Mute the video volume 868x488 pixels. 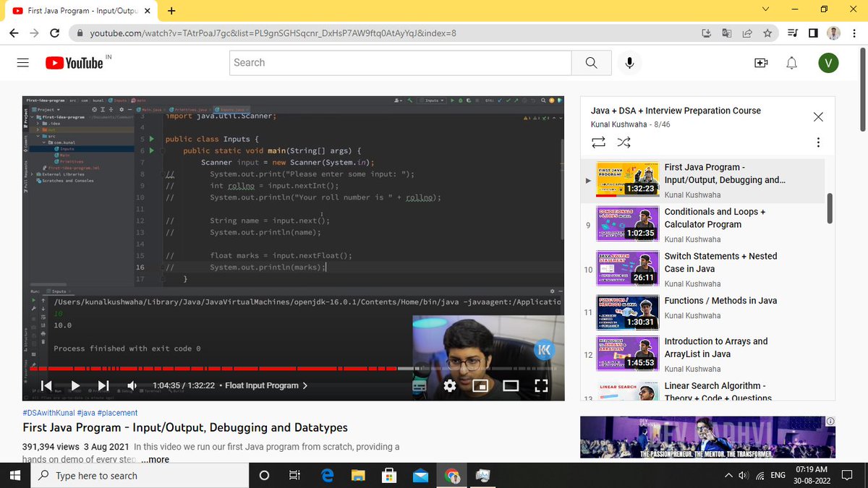pyautogui.click(x=132, y=385)
